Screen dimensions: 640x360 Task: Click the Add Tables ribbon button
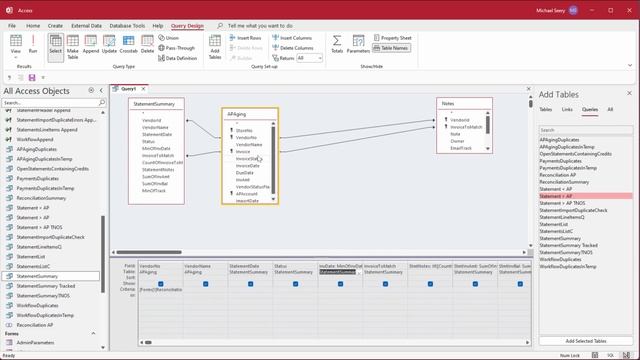point(215,47)
